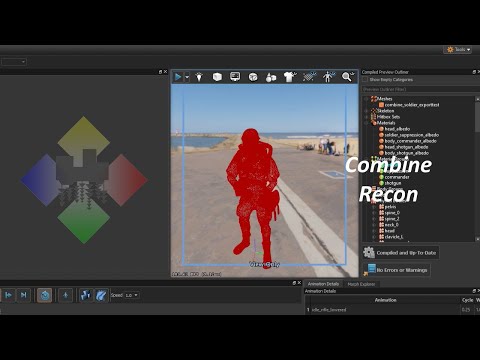
Task: Open the Speed dropdown
Action: coord(131,295)
